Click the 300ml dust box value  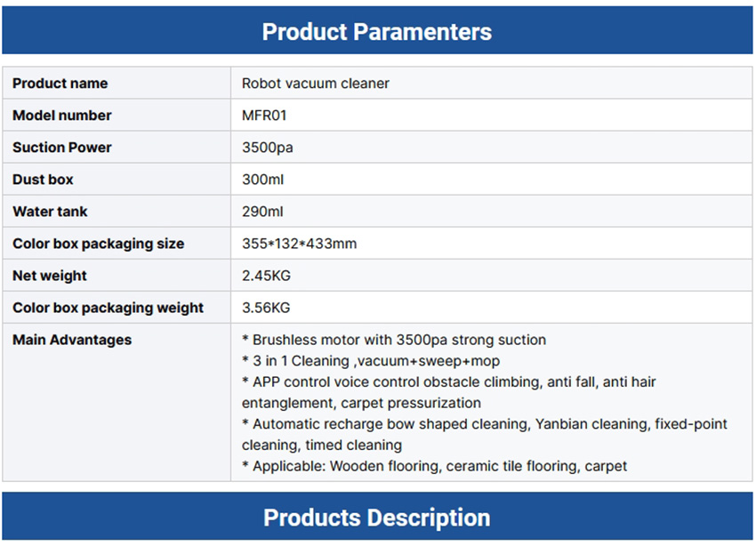click(x=261, y=180)
